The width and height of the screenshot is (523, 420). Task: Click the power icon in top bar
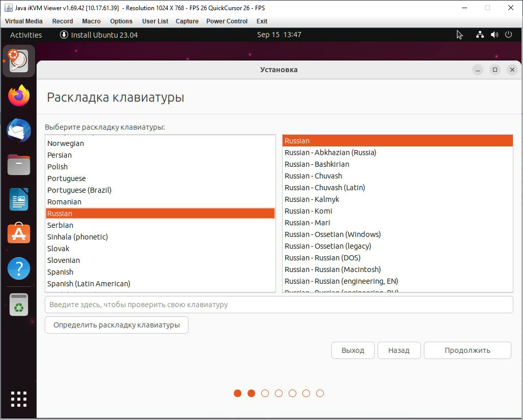coord(508,35)
